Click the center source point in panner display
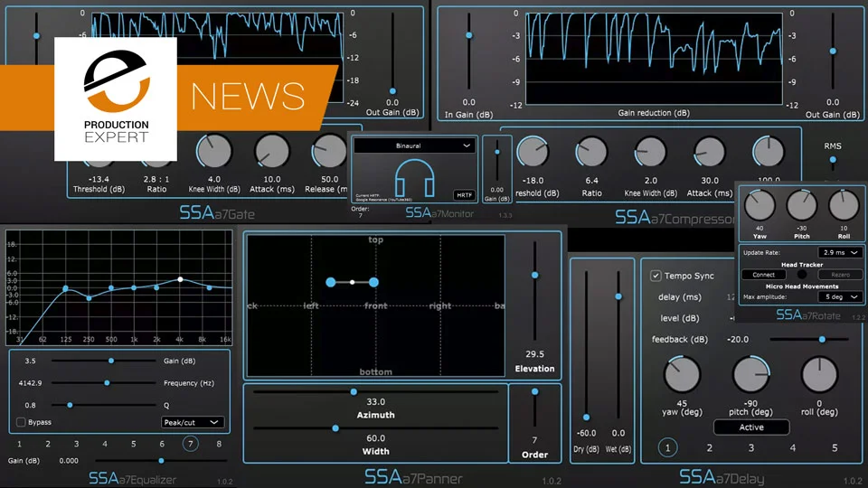Viewport: 868px width, 488px height. pos(352,282)
